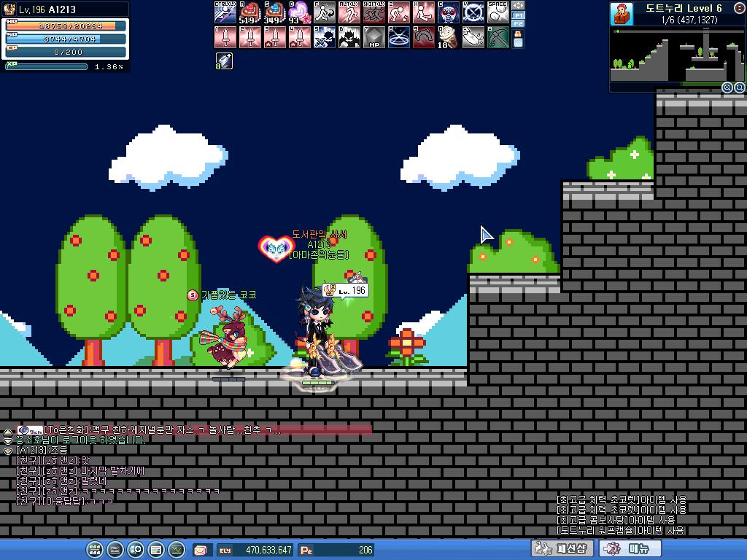Activate the V slot crossed swords skill
Screen dimensions: 747x560
click(x=473, y=12)
